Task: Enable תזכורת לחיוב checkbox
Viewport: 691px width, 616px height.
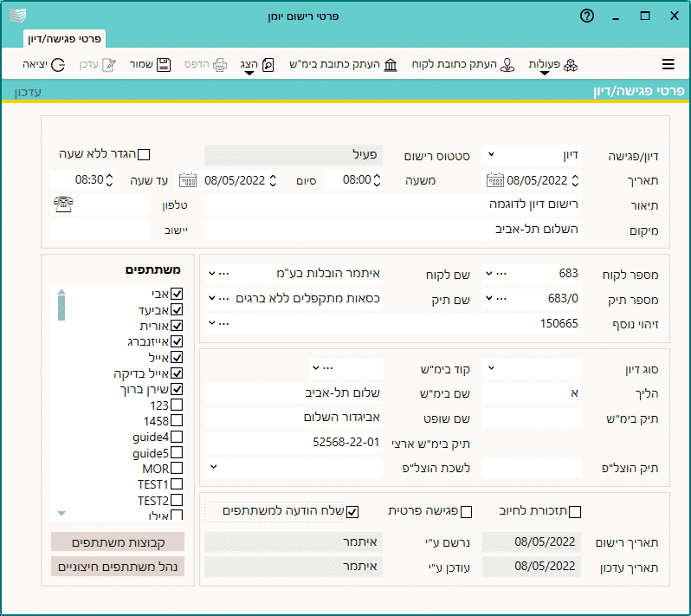Action: click(x=575, y=512)
